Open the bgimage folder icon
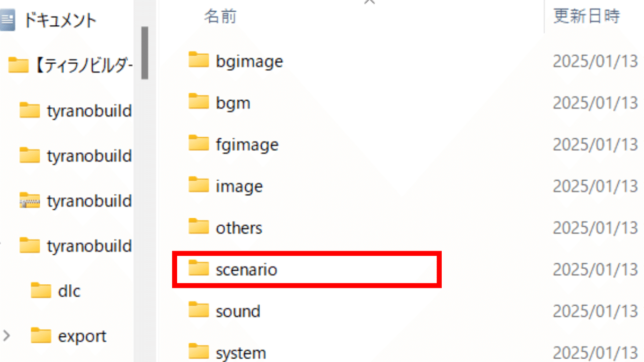The height and width of the screenshot is (362, 644). 199,60
